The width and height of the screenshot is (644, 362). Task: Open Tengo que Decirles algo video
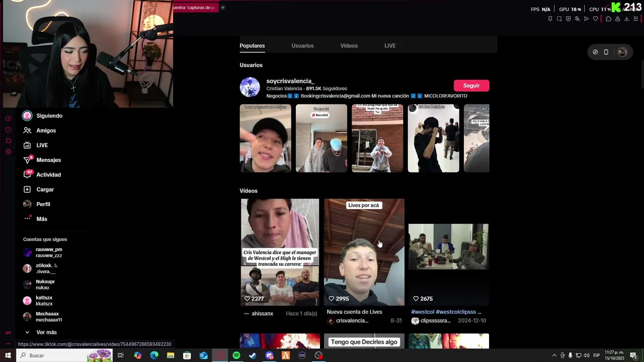[364, 341]
